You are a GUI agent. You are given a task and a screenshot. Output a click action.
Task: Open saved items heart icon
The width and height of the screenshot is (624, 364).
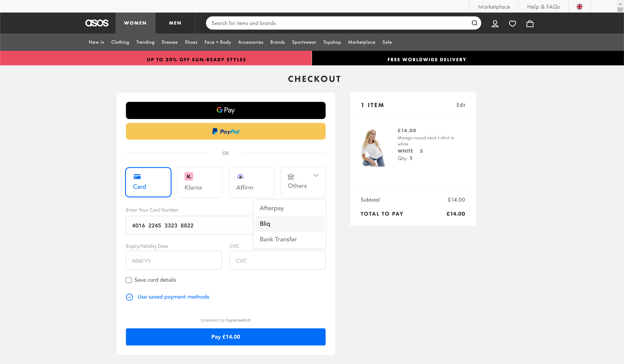pos(512,23)
